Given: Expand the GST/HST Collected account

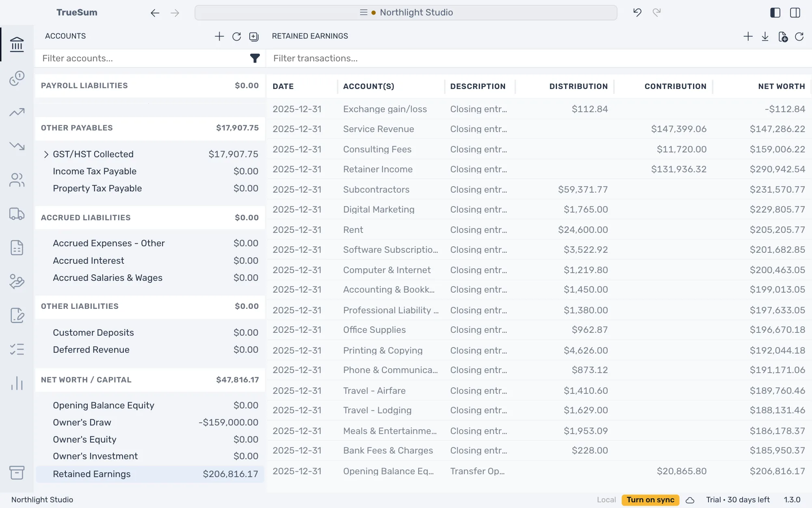Looking at the screenshot, I should (x=46, y=154).
